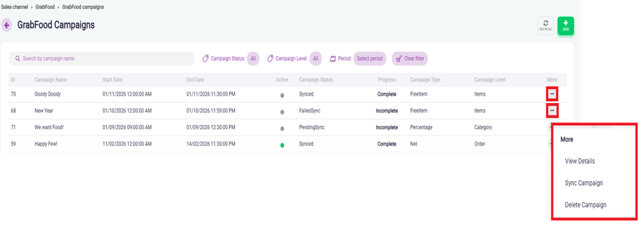The width and height of the screenshot is (644, 228).
Task: Open the Campaign Level All dropdown
Action: point(316,59)
